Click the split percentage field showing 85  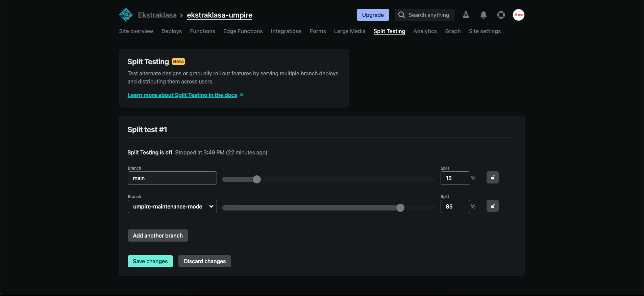455,206
